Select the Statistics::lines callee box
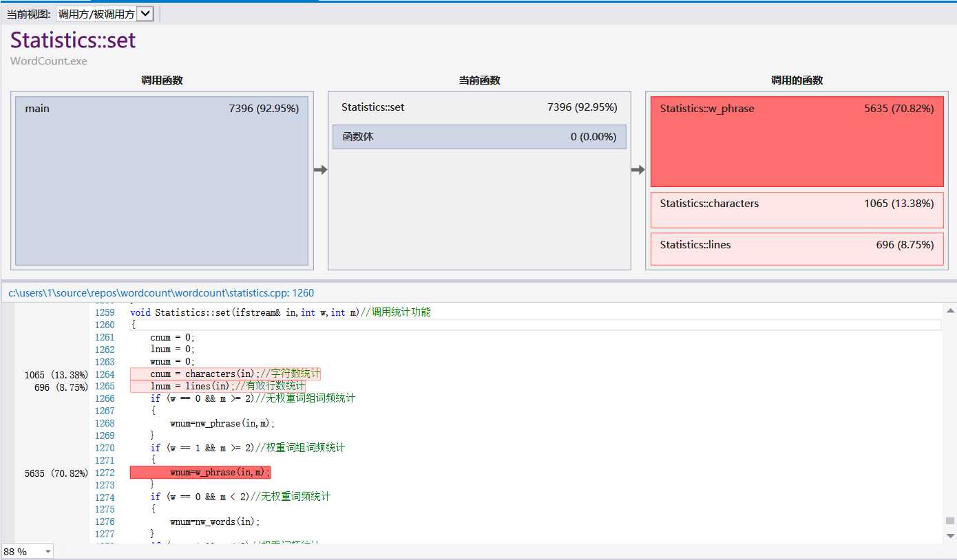957x560 pixels. [797, 249]
